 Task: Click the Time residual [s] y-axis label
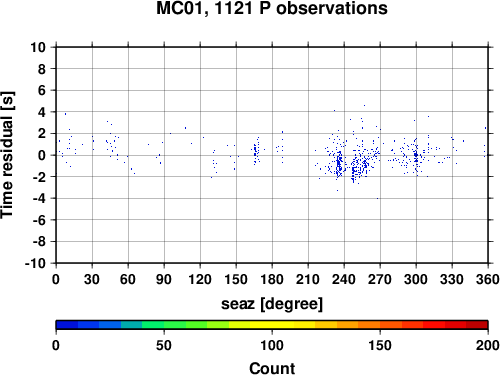(7, 155)
